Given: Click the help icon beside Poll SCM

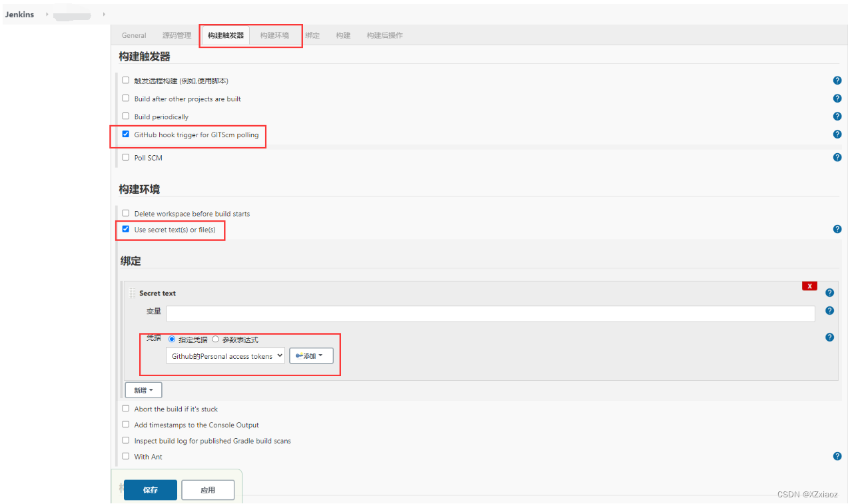Looking at the screenshot, I should [x=837, y=157].
